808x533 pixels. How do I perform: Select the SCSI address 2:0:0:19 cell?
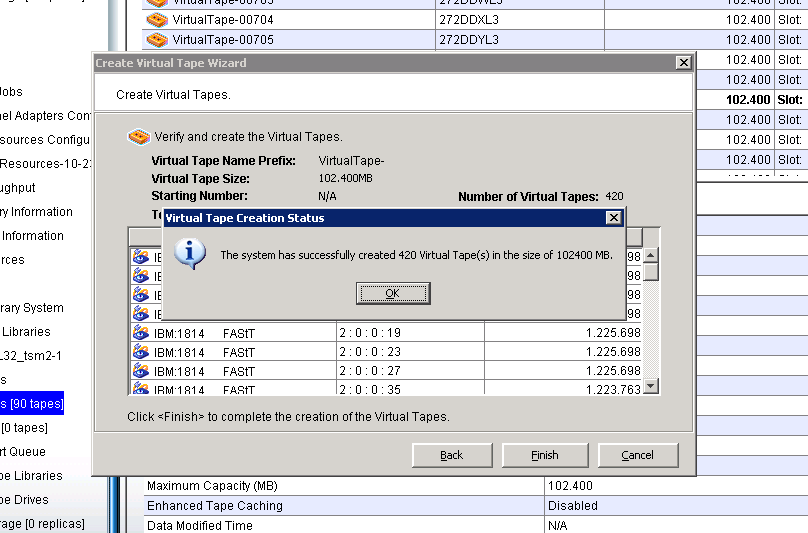click(x=410, y=333)
